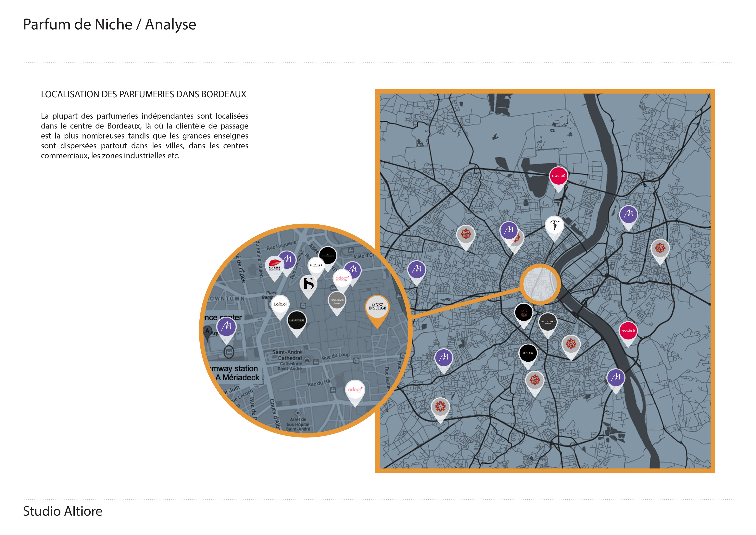Click the dark 'A' map marker in the inset
The width and height of the screenshot is (756, 535).
coord(207,333)
